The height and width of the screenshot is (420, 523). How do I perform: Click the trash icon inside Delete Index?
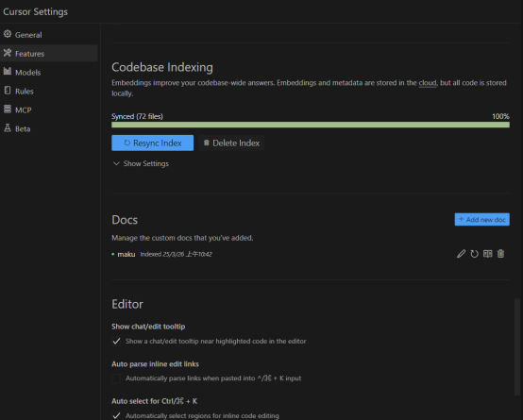click(206, 143)
